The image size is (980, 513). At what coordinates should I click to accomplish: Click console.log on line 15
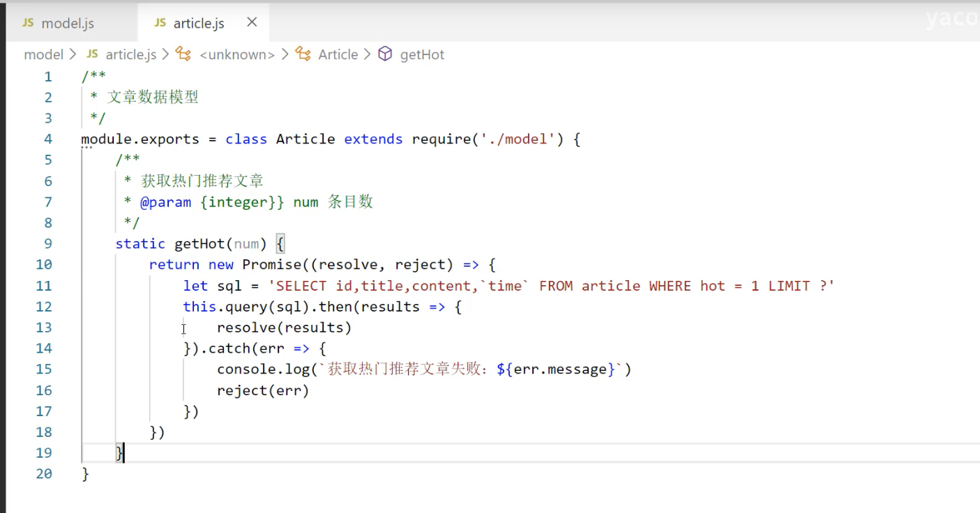pos(263,369)
